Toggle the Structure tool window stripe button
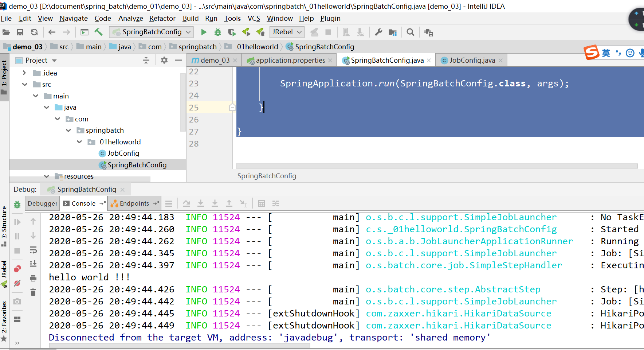Viewport: 644px width, 350px height. (x=4, y=226)
